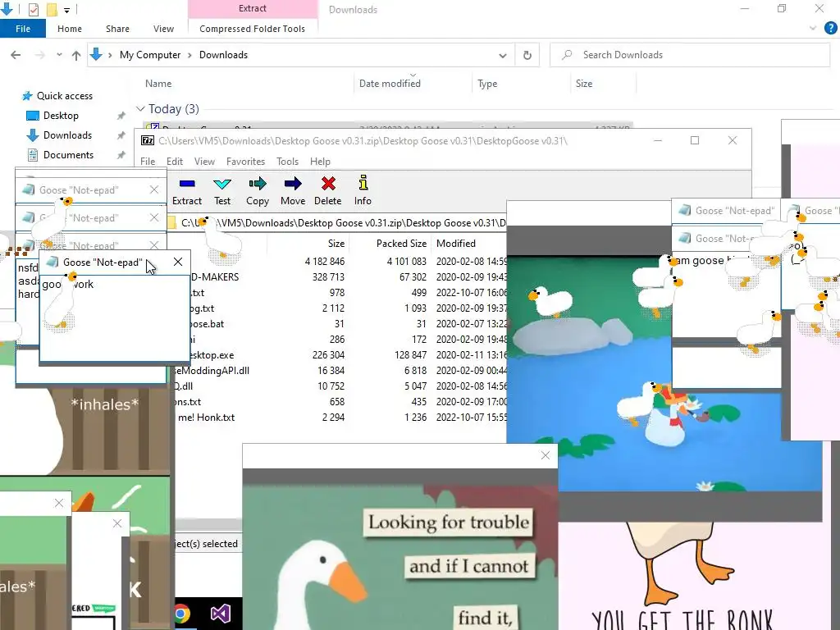
Task: Click the Downloads breadcrumb in address bar
Action: 223,55
